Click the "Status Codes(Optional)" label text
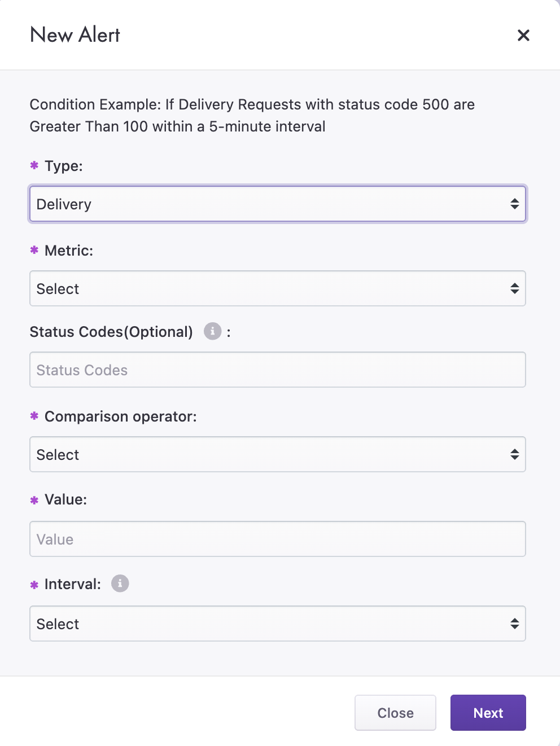The height and width of the screenshot is (746, 560). (111, 332)
